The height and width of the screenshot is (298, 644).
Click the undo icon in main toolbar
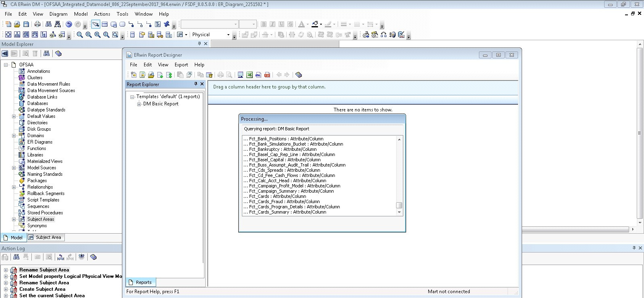(x=69, y=25)
